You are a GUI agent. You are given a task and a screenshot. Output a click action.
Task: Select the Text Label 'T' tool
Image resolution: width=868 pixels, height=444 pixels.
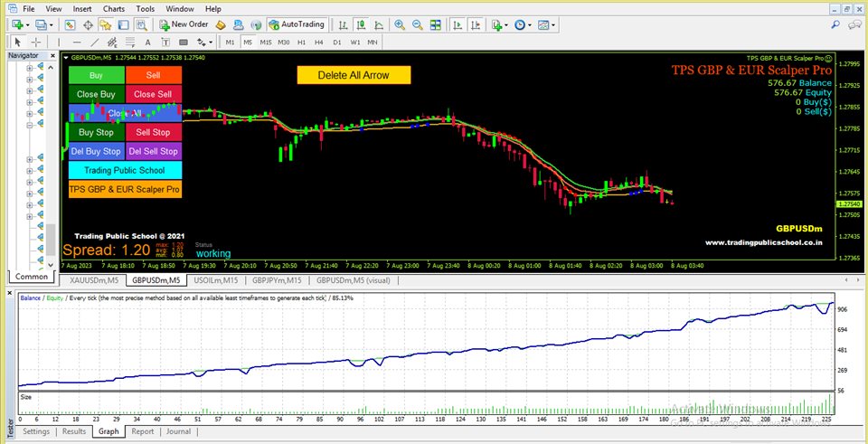point(165,42)
